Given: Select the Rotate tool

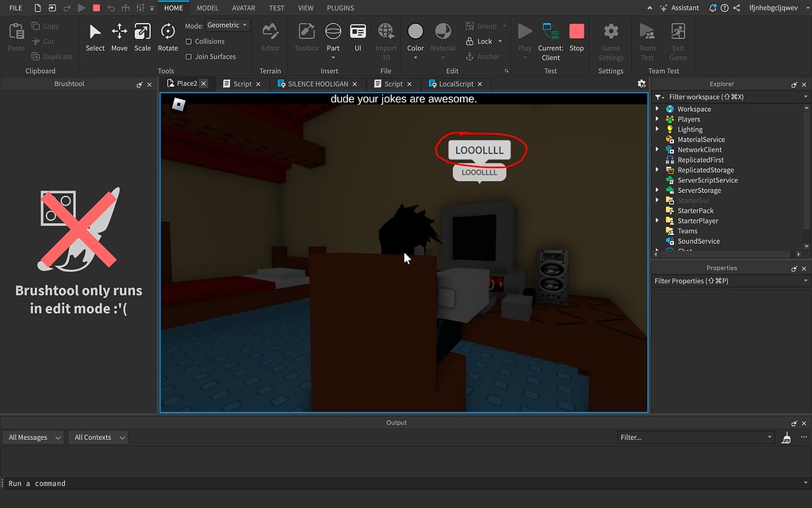Looking at the screenshot, I should [167, 37].
